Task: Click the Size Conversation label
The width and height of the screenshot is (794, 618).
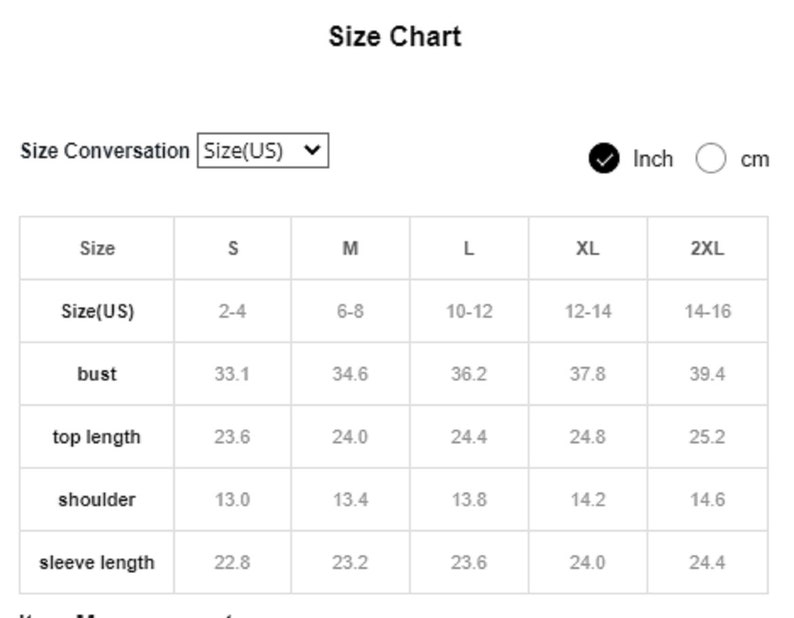Action: 105,151
